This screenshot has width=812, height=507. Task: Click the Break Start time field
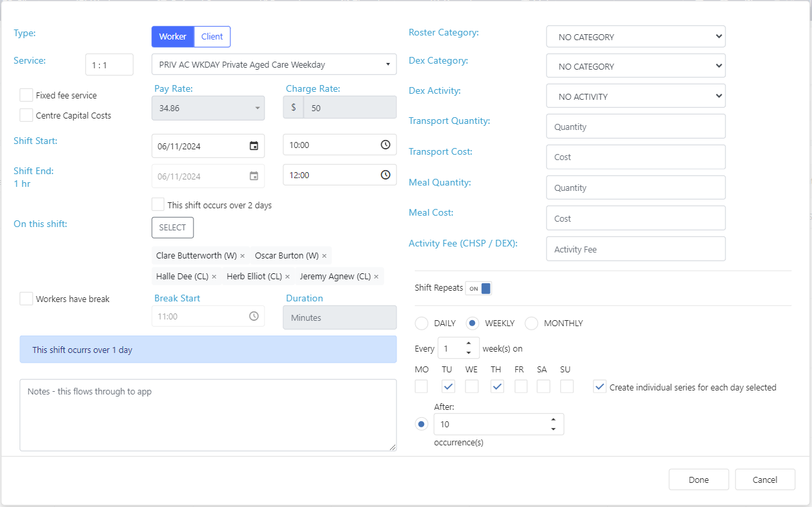click(x=208, y=316)
